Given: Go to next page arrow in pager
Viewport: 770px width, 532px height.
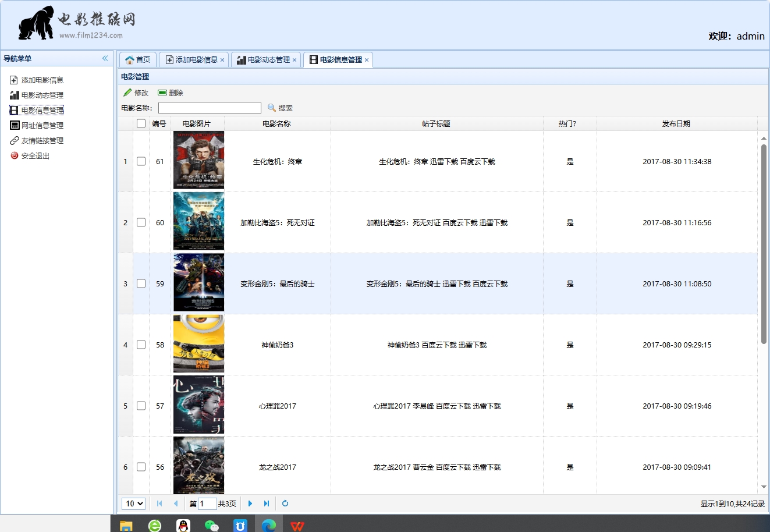Looking at the screenshot, I should (x=250, y=503).
